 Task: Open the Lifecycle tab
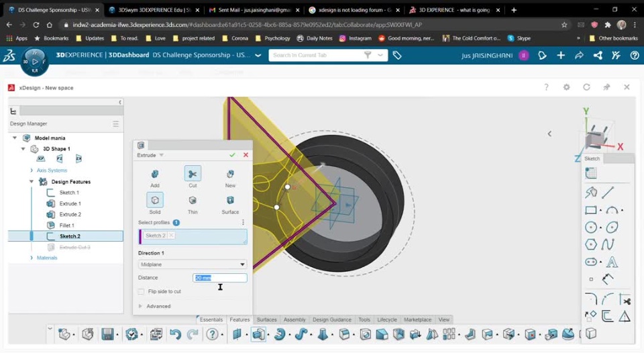tap(387, 319)
